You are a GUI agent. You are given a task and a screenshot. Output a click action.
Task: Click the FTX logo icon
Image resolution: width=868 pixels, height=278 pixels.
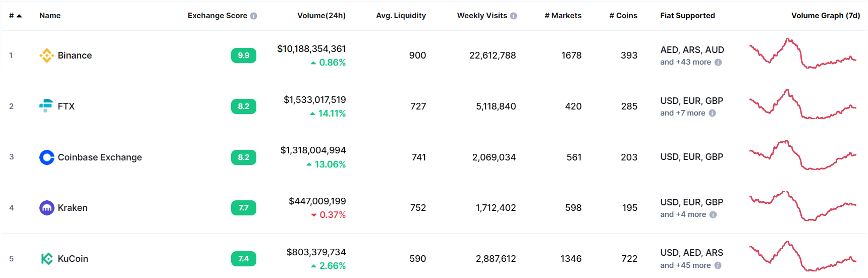(x=46, y=106)
